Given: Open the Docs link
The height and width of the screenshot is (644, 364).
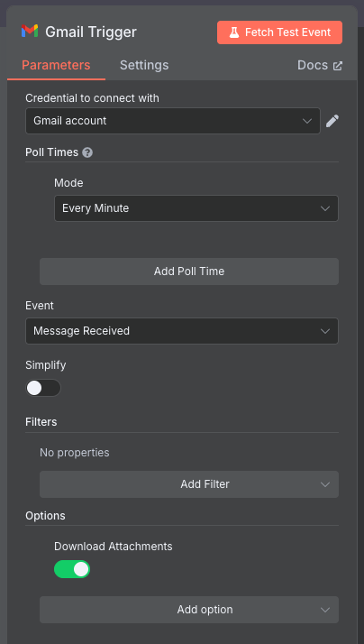Looking at the screenshot, I should pos(320,65).
